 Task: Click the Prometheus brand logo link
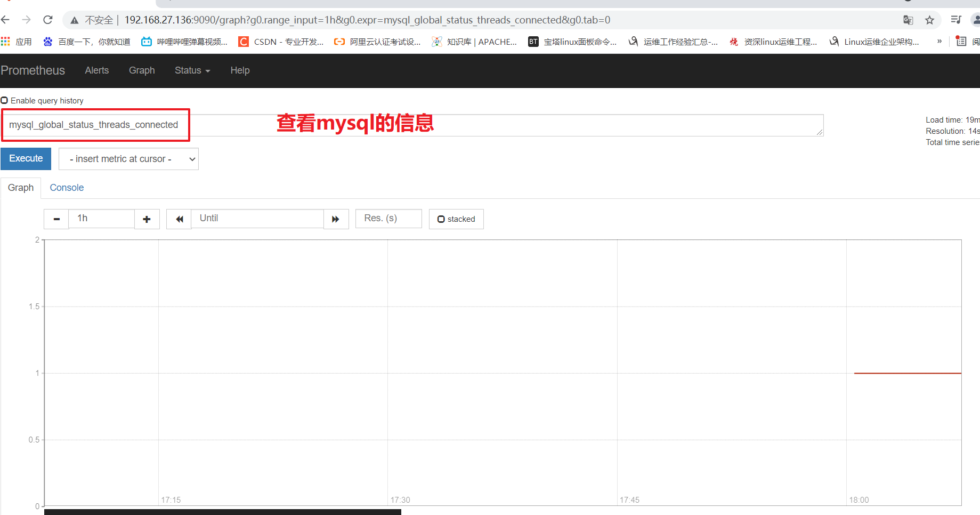click(33, 70)
